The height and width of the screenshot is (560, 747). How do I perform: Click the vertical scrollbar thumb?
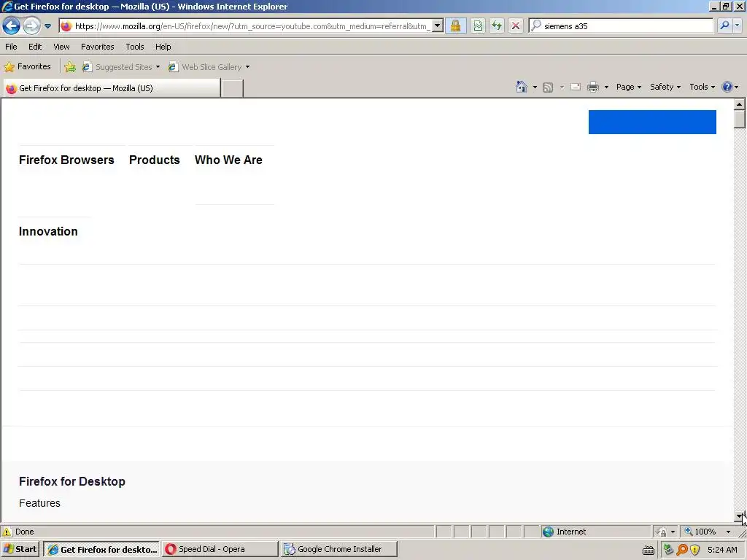pyautogui.click(x=739, y=119)
